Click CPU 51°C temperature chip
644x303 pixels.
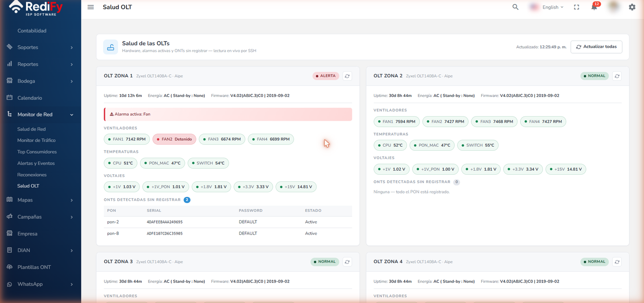tap(121, 163)
